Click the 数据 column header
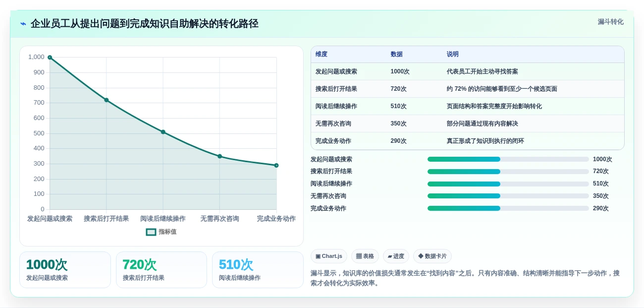Image resolution: width=644 pixels, height=308 pixels. [x=397, y=55]
